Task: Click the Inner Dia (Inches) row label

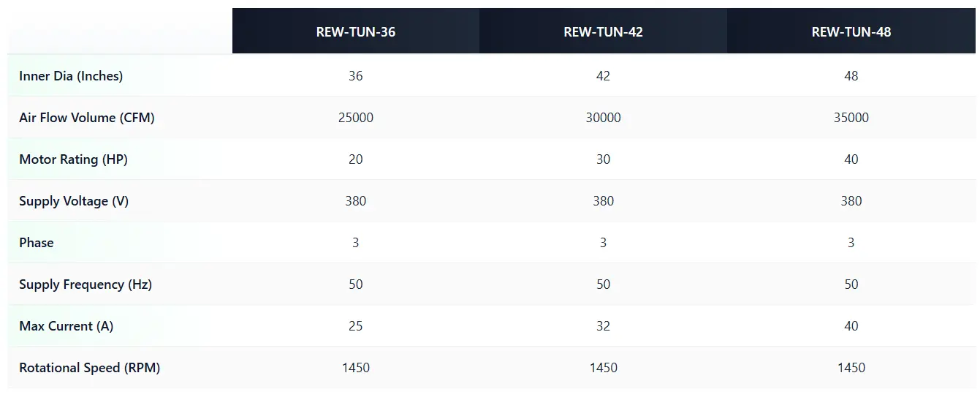Action: click(x=71, y=76)
